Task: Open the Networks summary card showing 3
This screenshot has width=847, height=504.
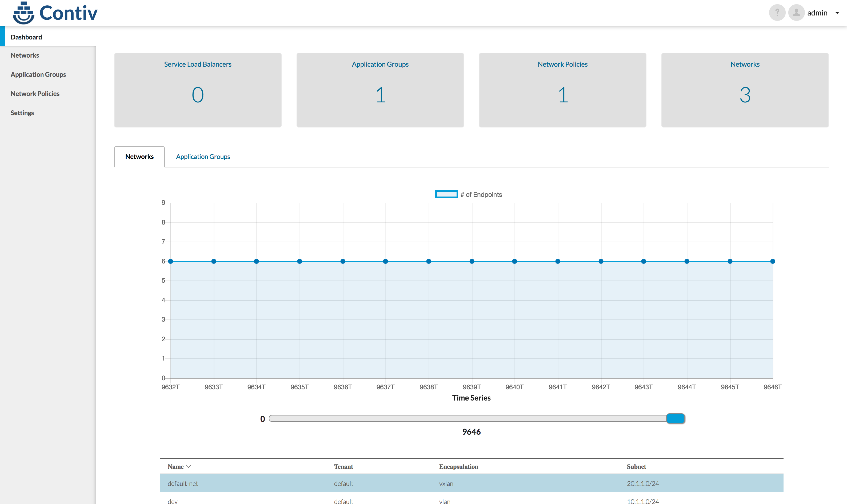Action: coord(745,90)
